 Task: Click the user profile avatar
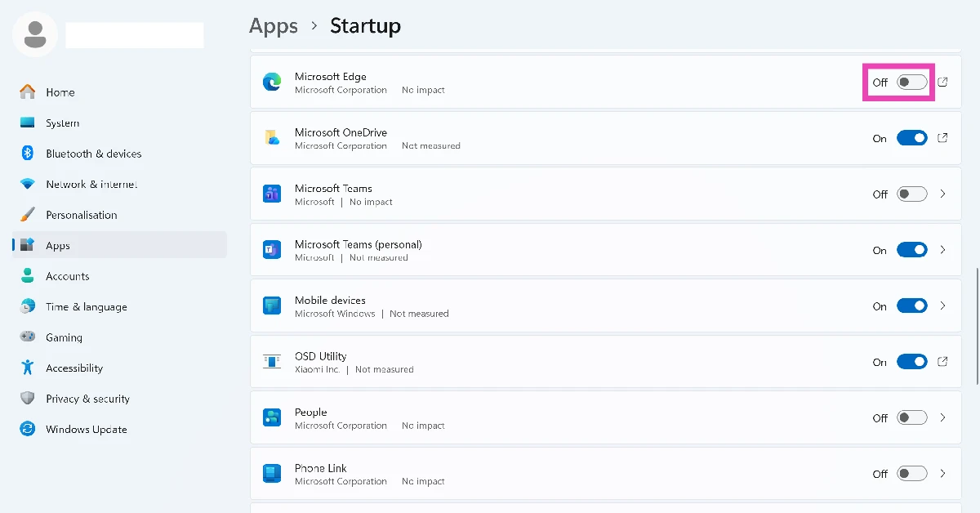(x=35, y=34)
